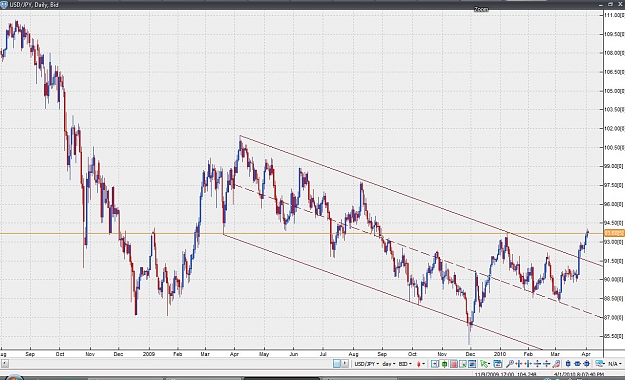Click the horizontal scale icon before vertical scale icons

point(528,364)
